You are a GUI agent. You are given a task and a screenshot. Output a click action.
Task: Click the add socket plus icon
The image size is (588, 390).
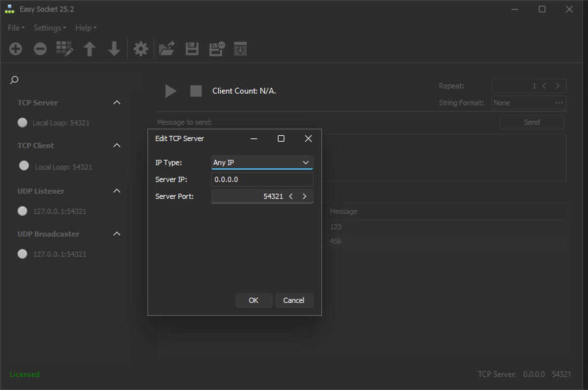tap(15, 49)
